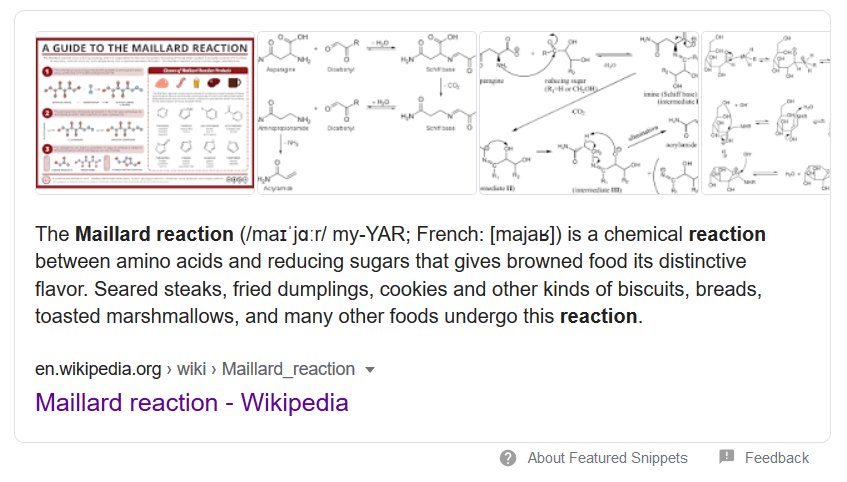The image size is (847, 482).
Task: Click the Creative Commons icons on the infographic
Action: (x=237, y=179)
